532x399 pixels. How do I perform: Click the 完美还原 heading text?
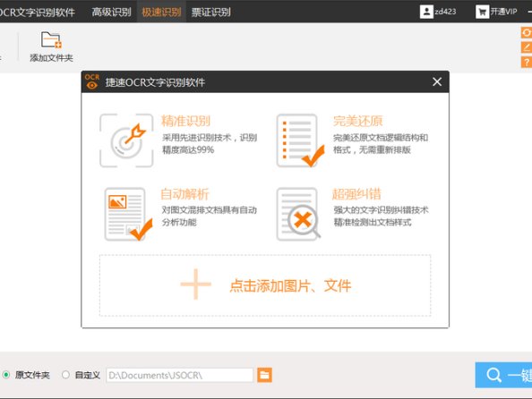(x=357, y=121)
